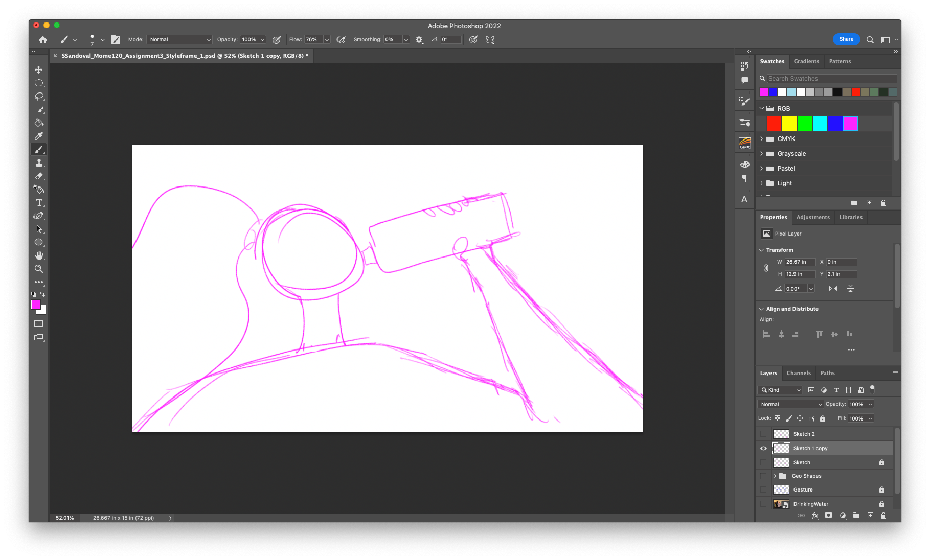Show the Sketch layer

tap(763, 462)
